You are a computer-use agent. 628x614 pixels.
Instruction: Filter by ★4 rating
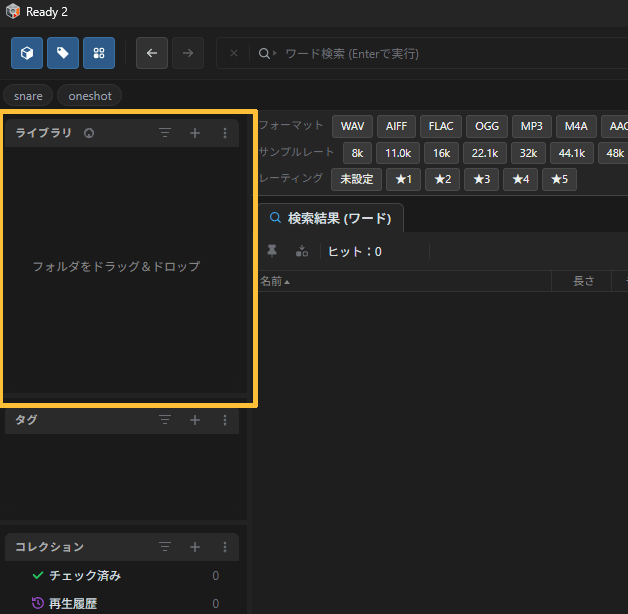coord(520,179)
